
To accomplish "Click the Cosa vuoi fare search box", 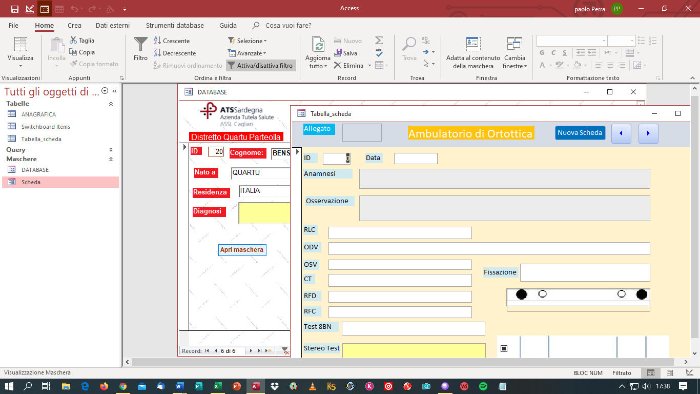I will (x=288, y=25).
